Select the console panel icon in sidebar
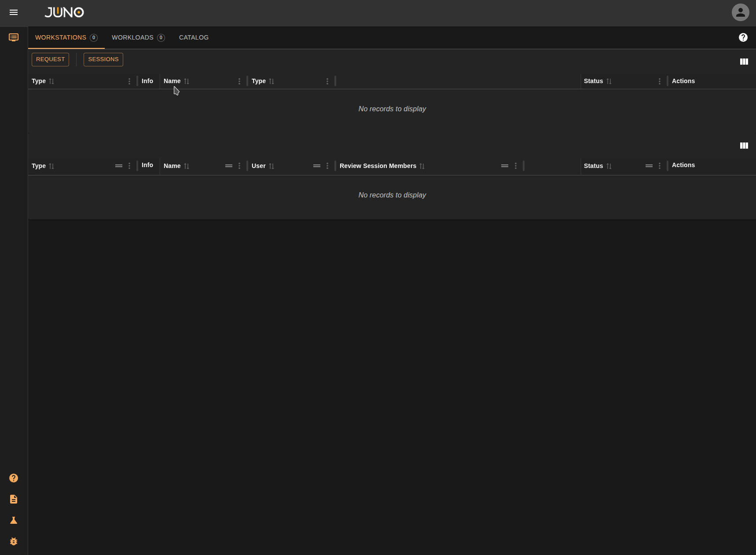 click(14, 37)
